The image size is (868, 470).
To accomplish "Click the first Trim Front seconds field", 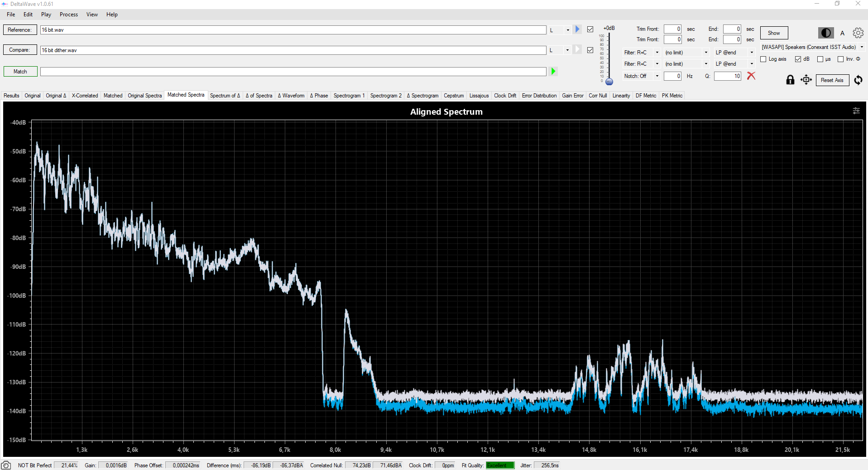I will [x=672, y=29].
